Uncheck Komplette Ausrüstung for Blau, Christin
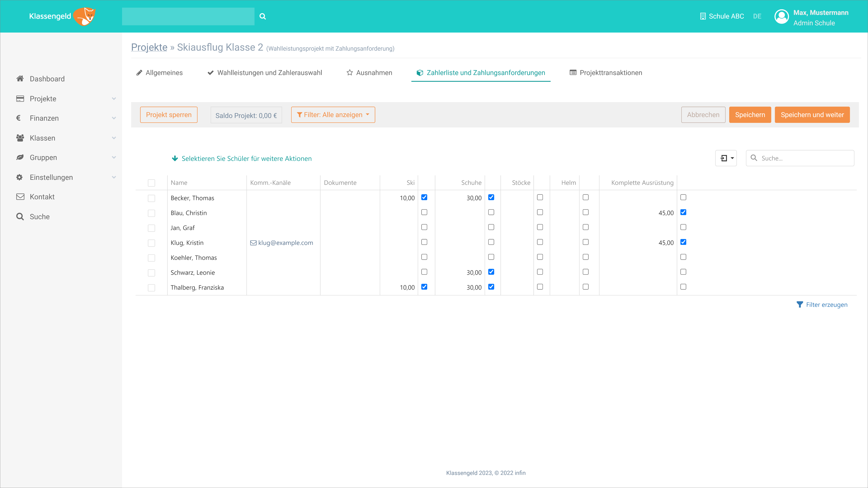The image size is (868, 488). point(683,212)
